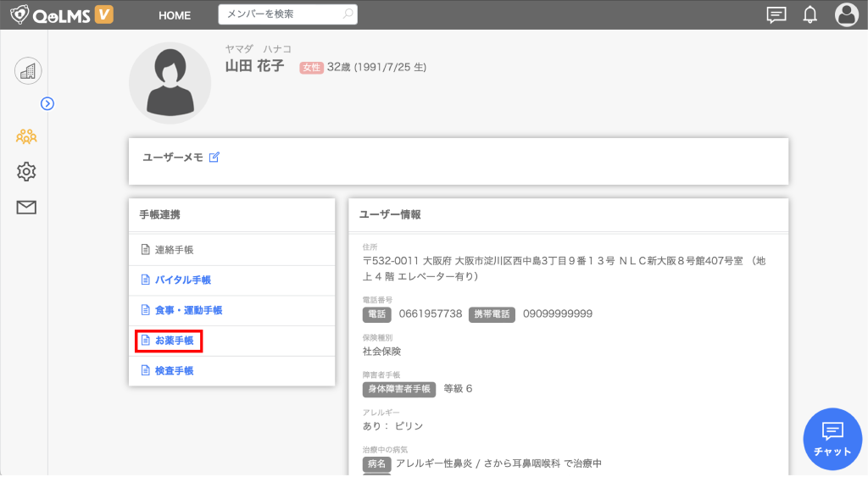Viewport: 868px width, 477px height.
Task: Open the バイタル手帳 link
Action: pos(182,280)
